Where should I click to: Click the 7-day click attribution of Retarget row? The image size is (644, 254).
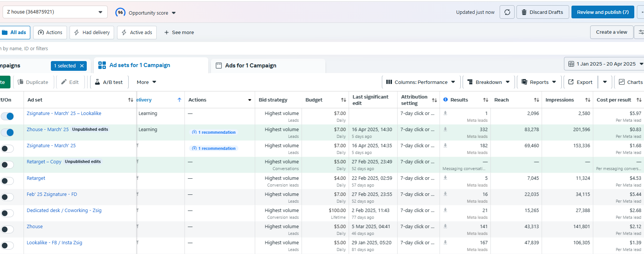tap(417, 178)
